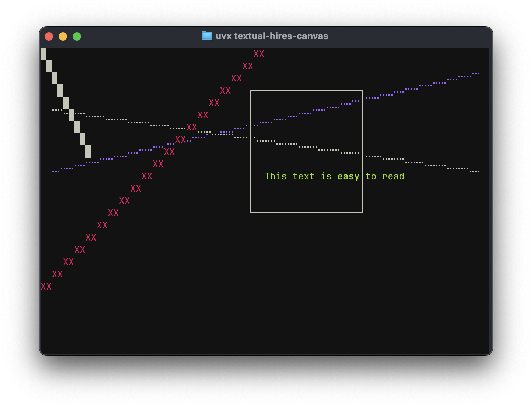The height and width of the screenshot is (407, 532).
Task: Click the bottom-left red XX marker
Action: pos(46,286)
